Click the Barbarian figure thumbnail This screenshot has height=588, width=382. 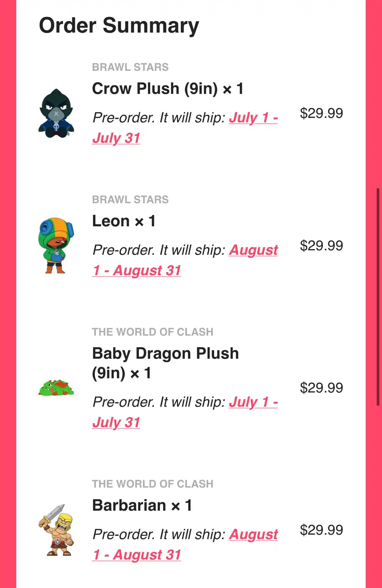point(56,530)
